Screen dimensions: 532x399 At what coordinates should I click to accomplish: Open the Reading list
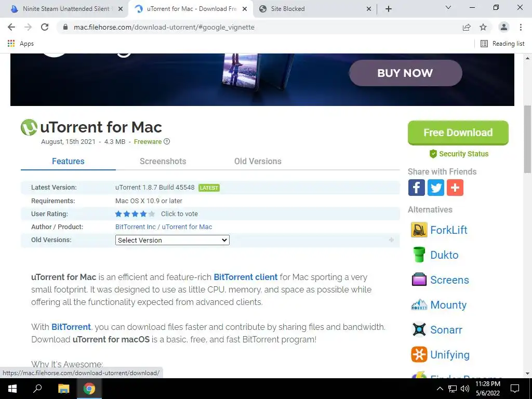pos(502,44)
